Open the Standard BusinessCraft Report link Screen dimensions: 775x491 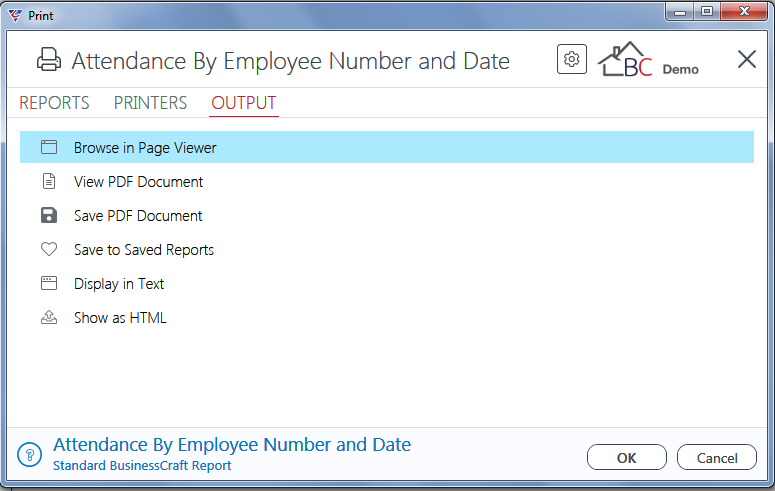142,466
